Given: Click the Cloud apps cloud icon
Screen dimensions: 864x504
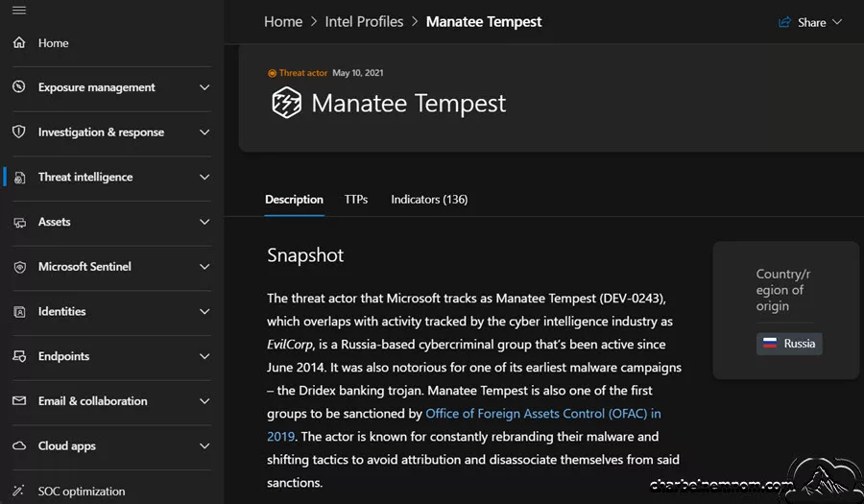Looking at the screenshot, I should [x=19, y=445].
